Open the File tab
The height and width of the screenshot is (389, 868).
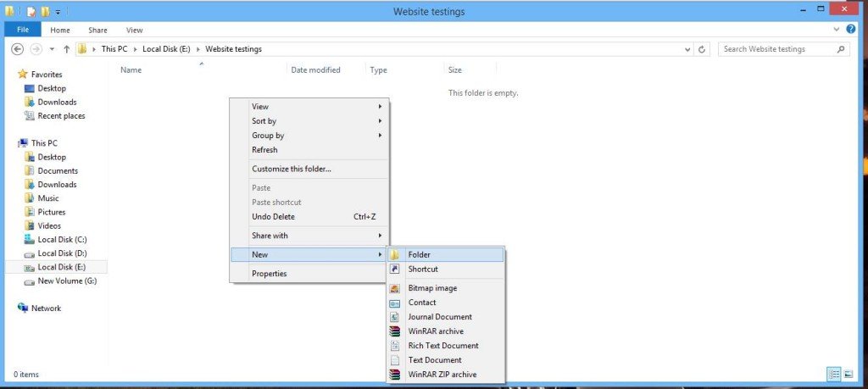point(23,30)
